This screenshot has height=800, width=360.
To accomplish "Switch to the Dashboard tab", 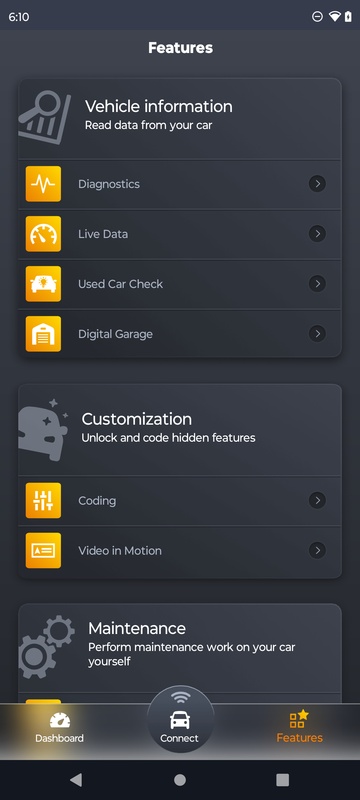I will pyautogui.click(x=60, y=728).
